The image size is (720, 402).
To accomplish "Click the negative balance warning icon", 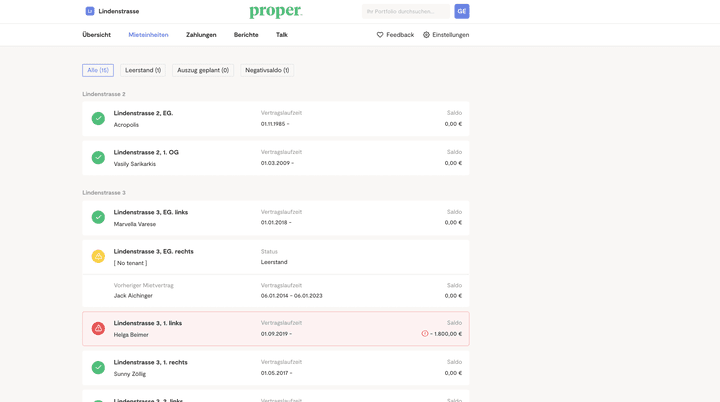I will [425, 334].
